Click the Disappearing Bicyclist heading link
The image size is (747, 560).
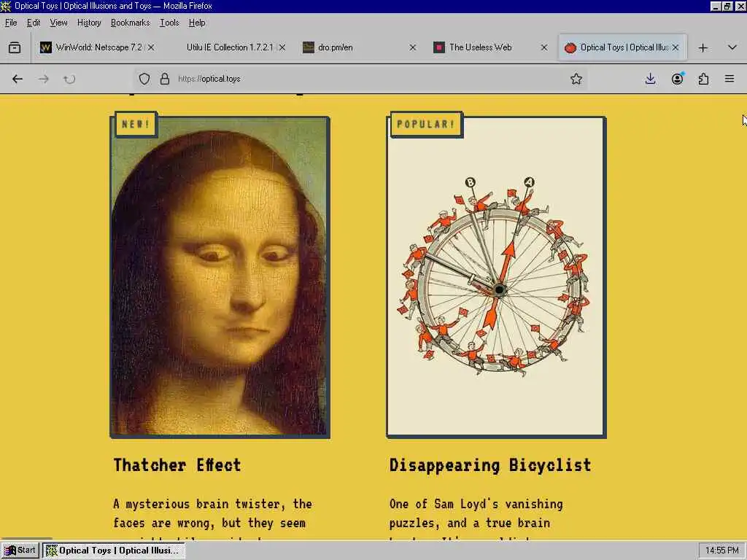coord(490,465)
